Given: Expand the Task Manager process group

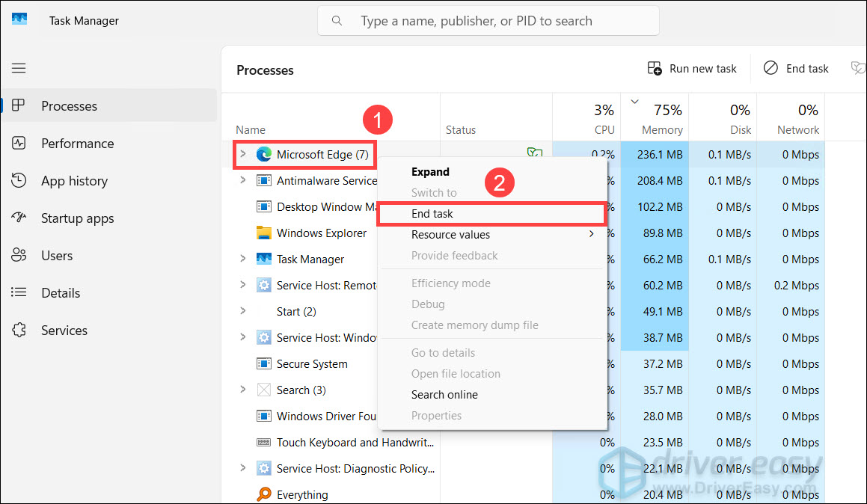Looking at the screenshot, I should point(242,259).
